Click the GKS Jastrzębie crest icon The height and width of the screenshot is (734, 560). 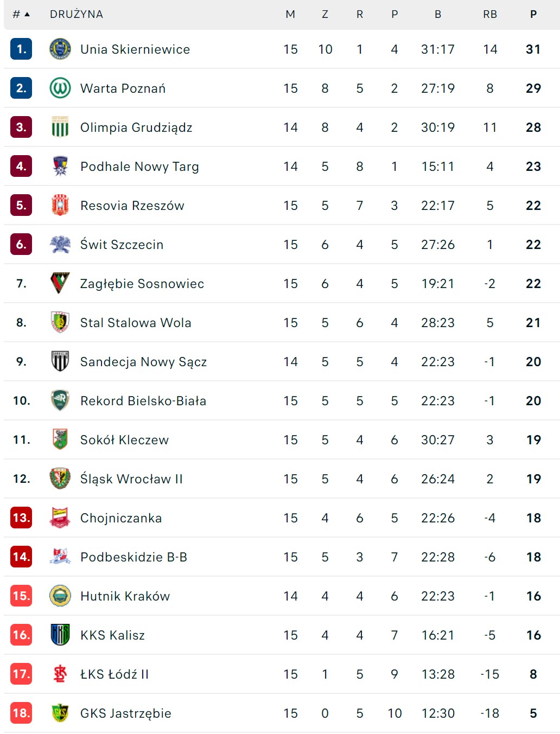coord(60,713)
